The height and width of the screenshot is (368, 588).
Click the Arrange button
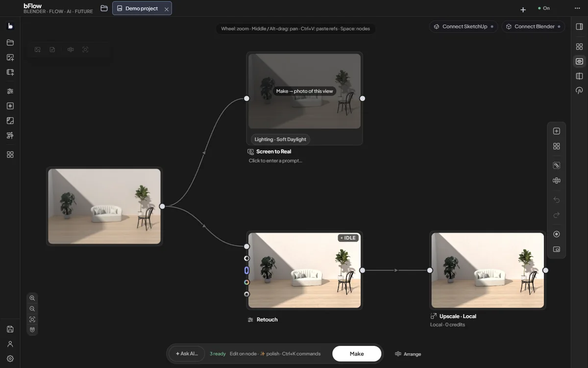coord(408,354)
